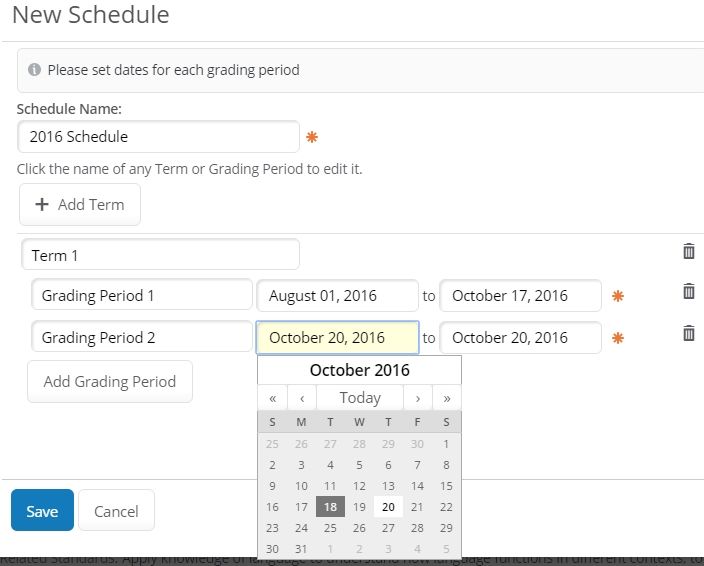Delete Term 1 with its trash icon
This screenshot has width=704, height=566.
pos(688,251)
